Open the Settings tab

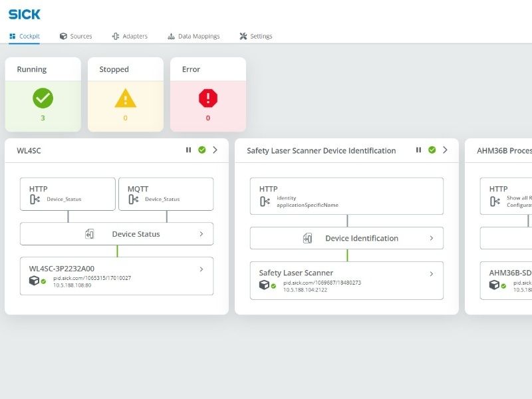[256, 36]
